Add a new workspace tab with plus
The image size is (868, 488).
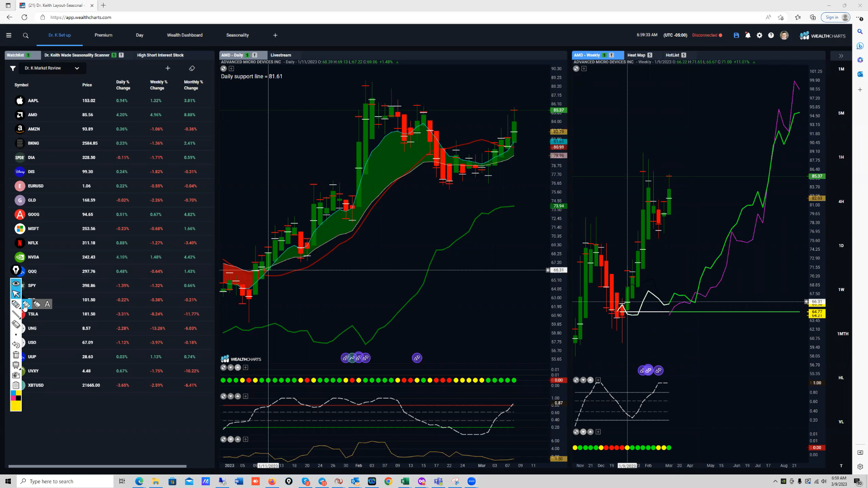[275, 35]
